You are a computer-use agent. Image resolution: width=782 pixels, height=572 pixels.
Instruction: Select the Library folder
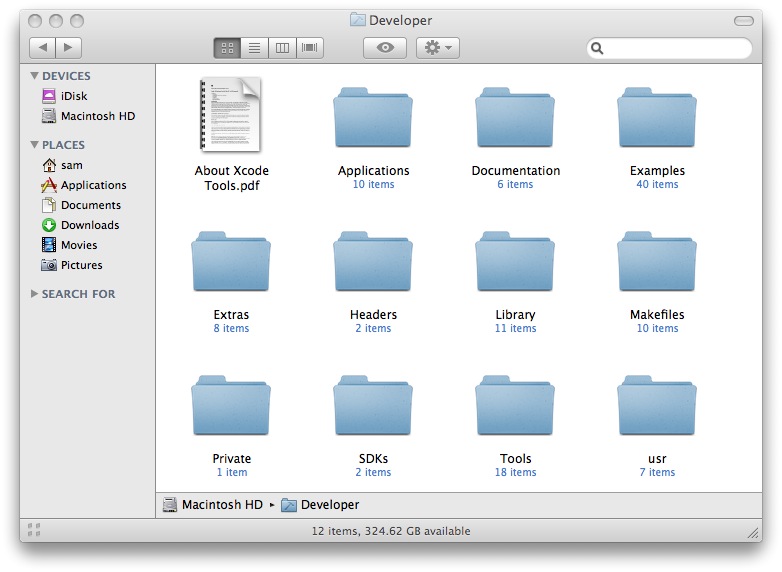click(515, 261)
